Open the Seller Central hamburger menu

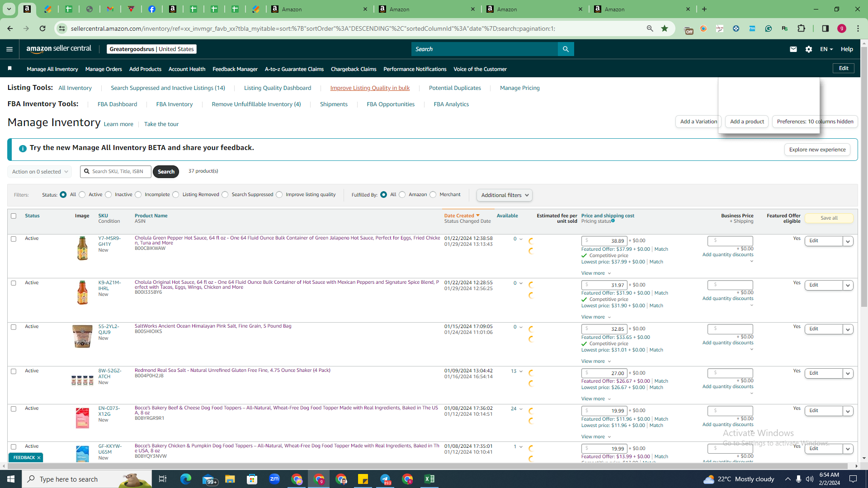click(x=9, y=49)
